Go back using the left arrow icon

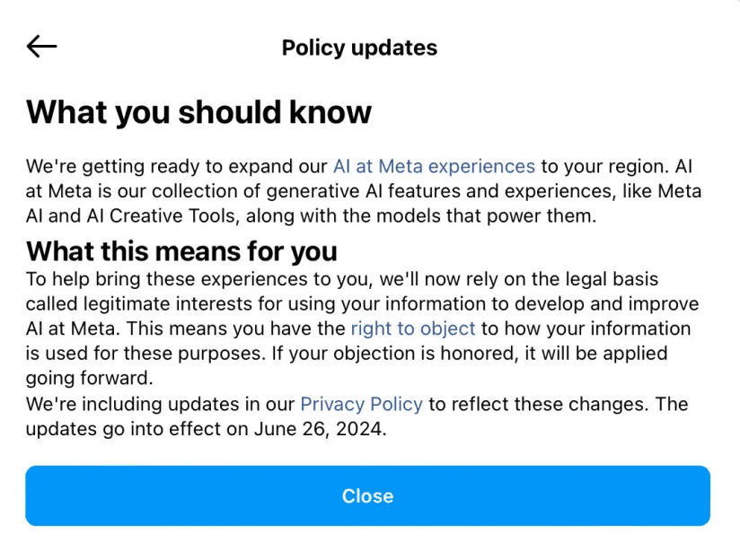click(41, 47)
